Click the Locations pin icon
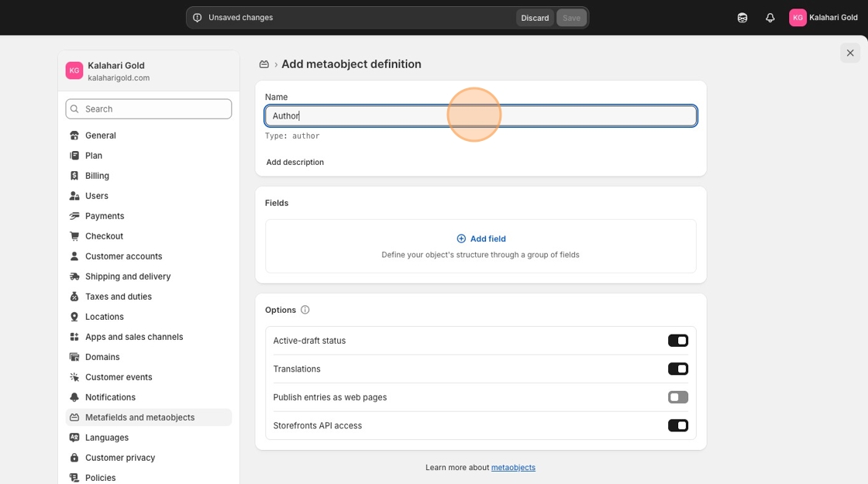The width and height of the screenshot is (868, 484). point(74,317)
